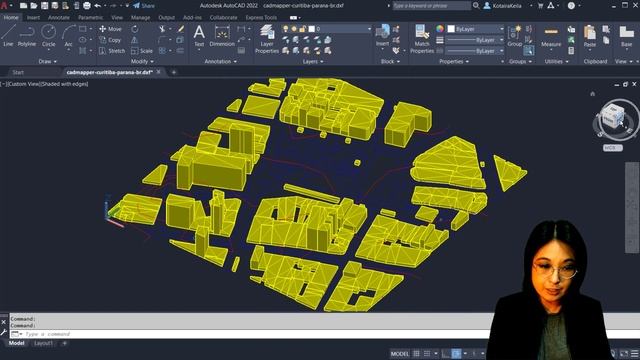The image size is (640, 360).
Task: Switch to the Annotate ribbon tab
Action: 58,18
